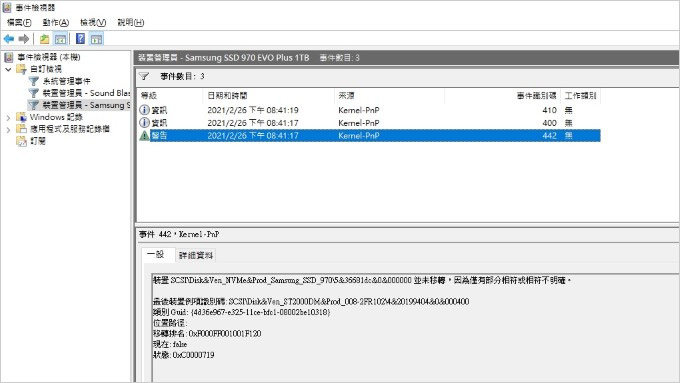The height and width of the screenshot is (383, 680).
Task: Click the 應用程式及服務記錄檔 folder icon
Action: pyautogui.click(x=21, y=129)
